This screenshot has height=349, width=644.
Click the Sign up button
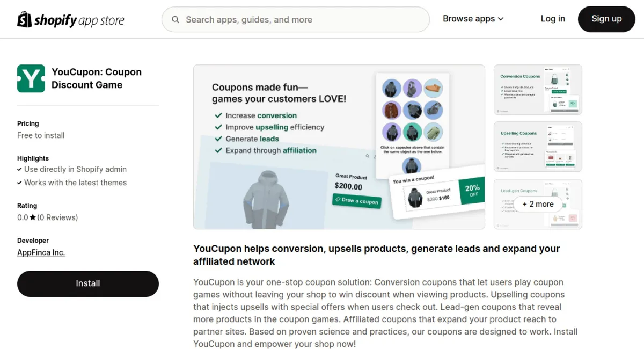pyautogui.click(x=606, y=19)
